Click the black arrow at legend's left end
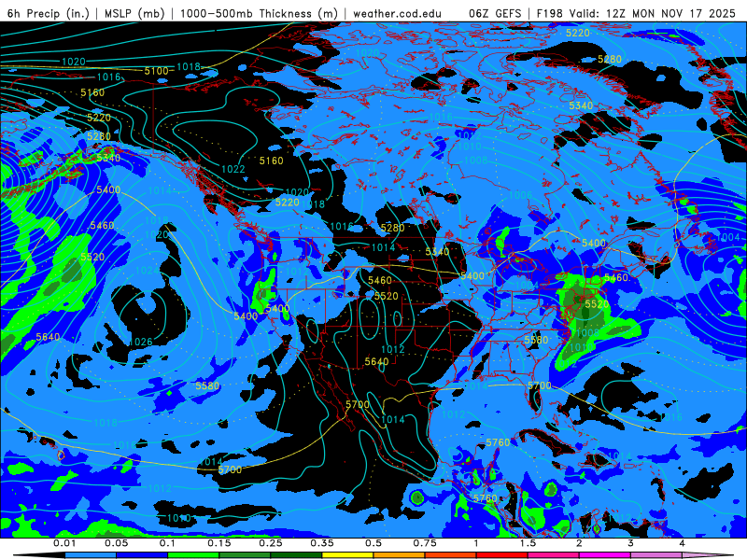The width and height of the screenshot is (747, 560). (39, 555)
